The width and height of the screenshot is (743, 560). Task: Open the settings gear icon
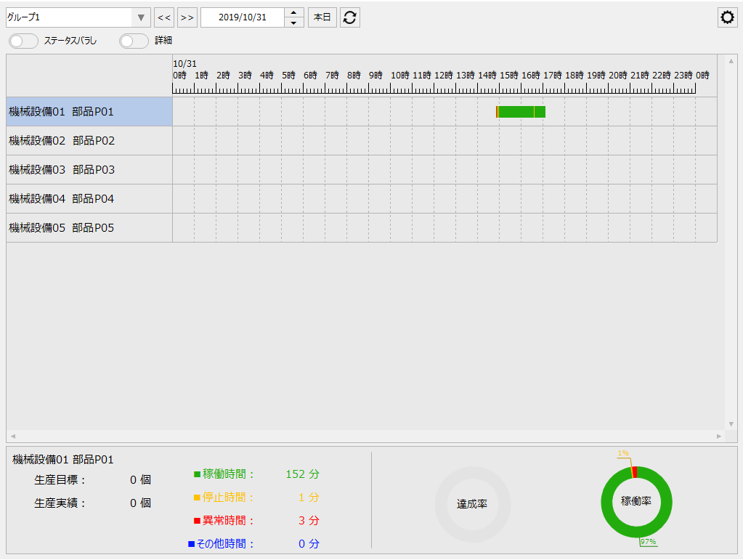pyautogui.click(x=726, y=17)
